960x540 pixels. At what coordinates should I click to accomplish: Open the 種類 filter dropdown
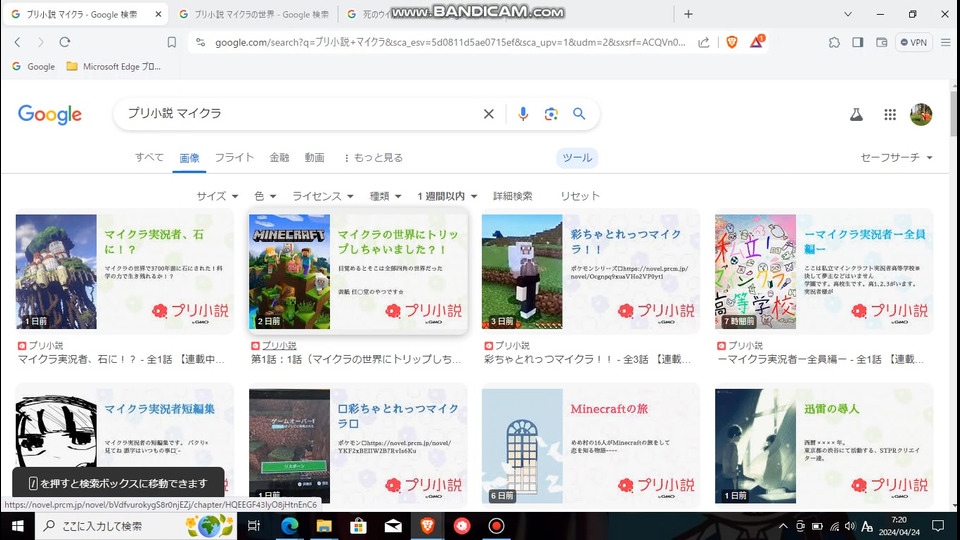pos(385,196)
